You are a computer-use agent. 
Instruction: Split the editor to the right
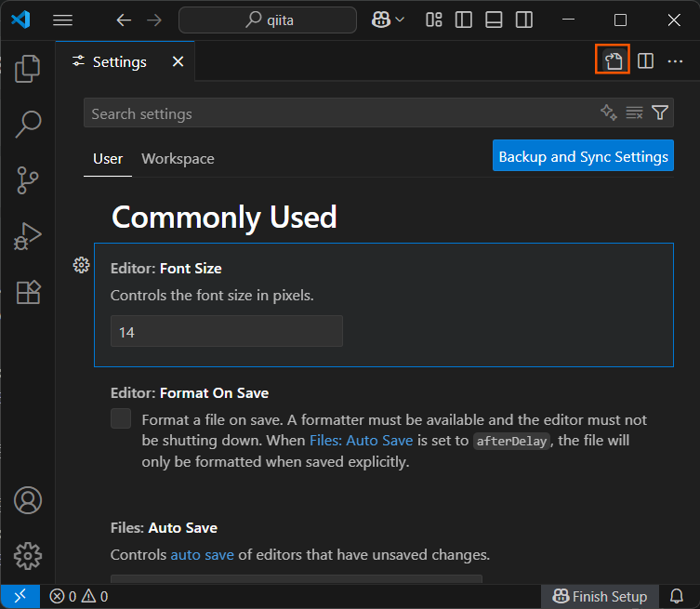645,61
